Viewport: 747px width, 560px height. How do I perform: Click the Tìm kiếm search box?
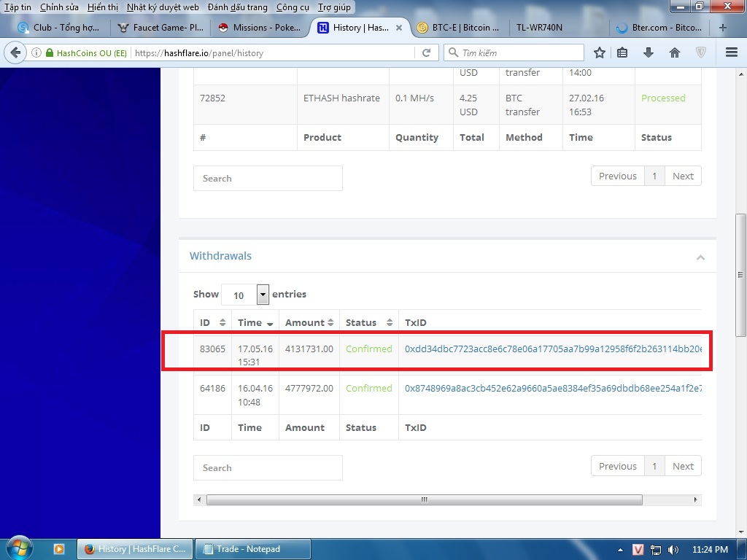[514, 52]
